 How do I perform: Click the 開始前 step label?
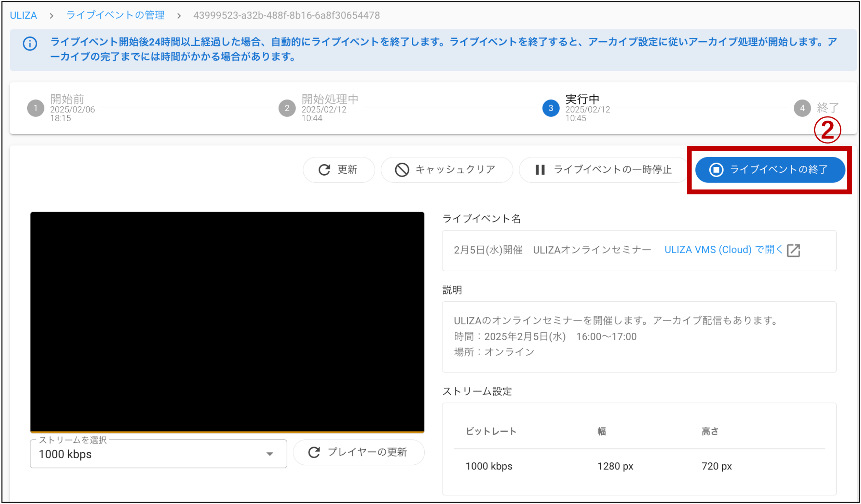pyautogui.click(x=67, y=99)
